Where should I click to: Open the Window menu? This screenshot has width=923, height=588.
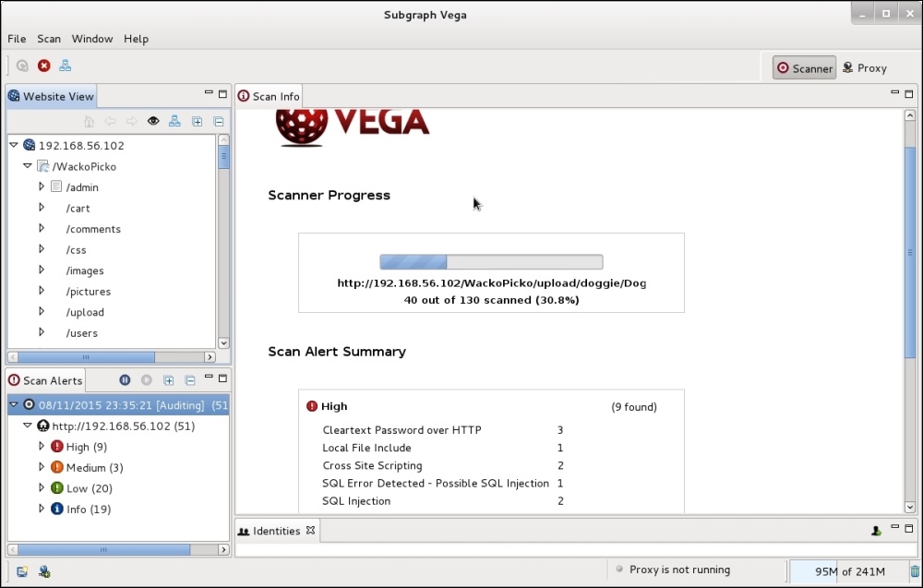point(92,39)
